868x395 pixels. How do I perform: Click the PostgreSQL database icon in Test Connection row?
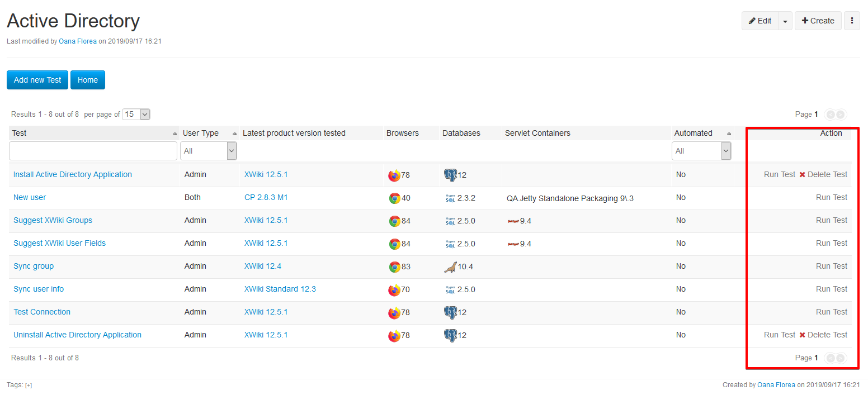pyautogui.click(x=450, y=312)
